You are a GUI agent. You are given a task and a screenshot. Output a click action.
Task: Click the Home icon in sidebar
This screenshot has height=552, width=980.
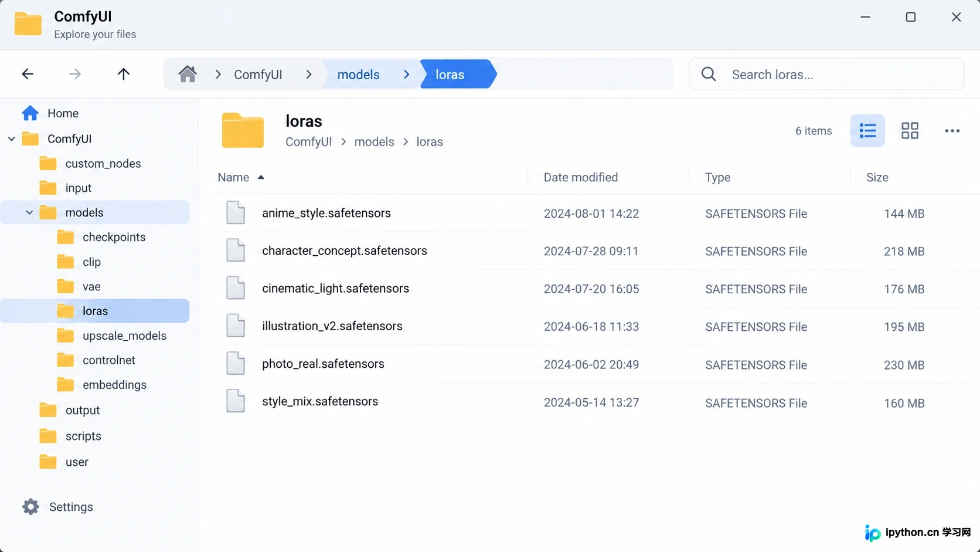(x=30, y=113)
